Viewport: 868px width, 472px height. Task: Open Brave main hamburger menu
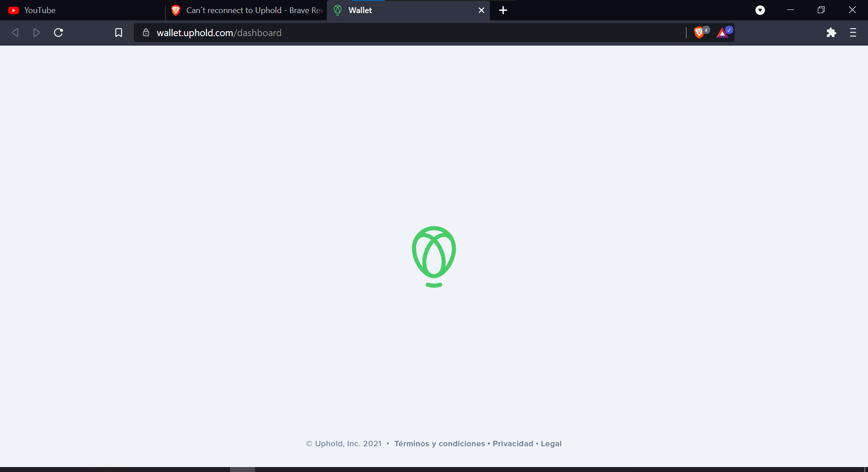coord(853,33)
